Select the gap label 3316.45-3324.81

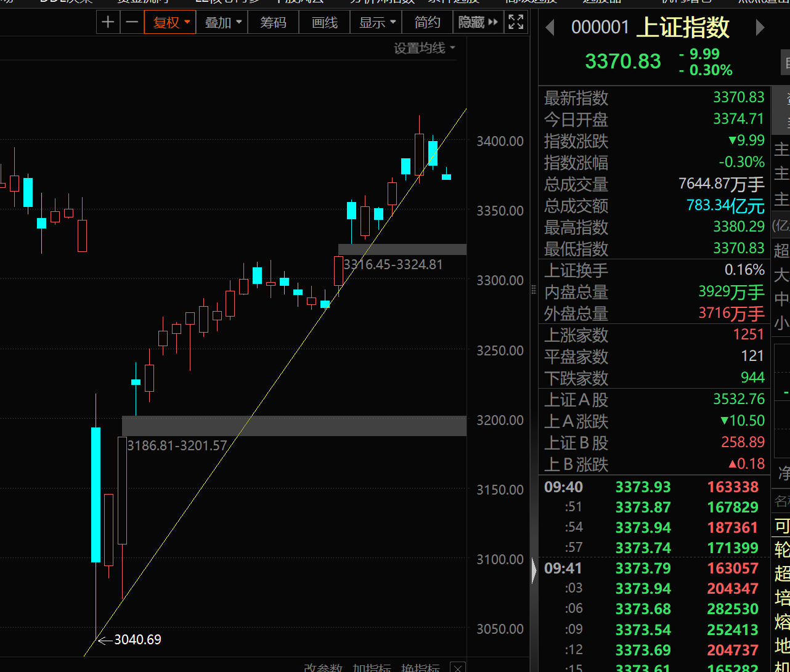(393, 265)
